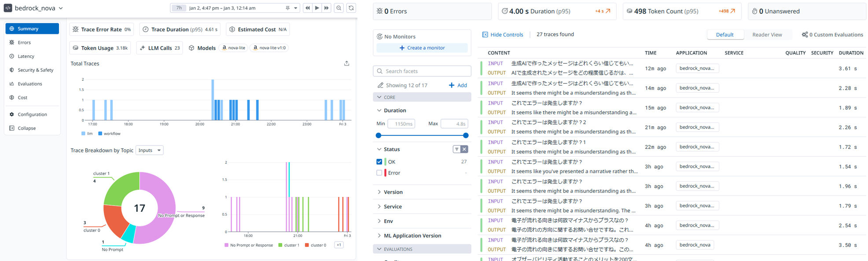Open Configuration in the sidebar
The width and height of the screenshot is (868, 261).
click(32, 114)
